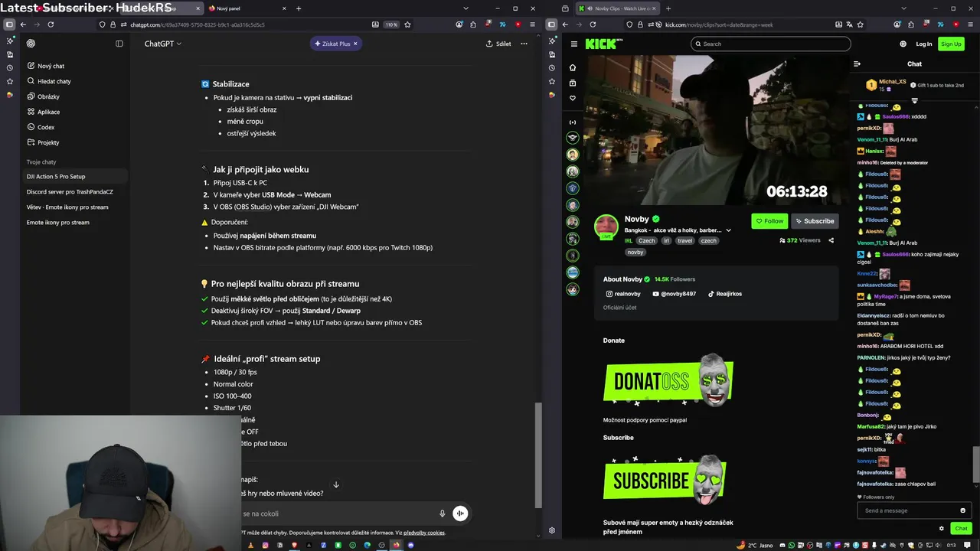Focus the ChatGPT message input field

point(337,514)
